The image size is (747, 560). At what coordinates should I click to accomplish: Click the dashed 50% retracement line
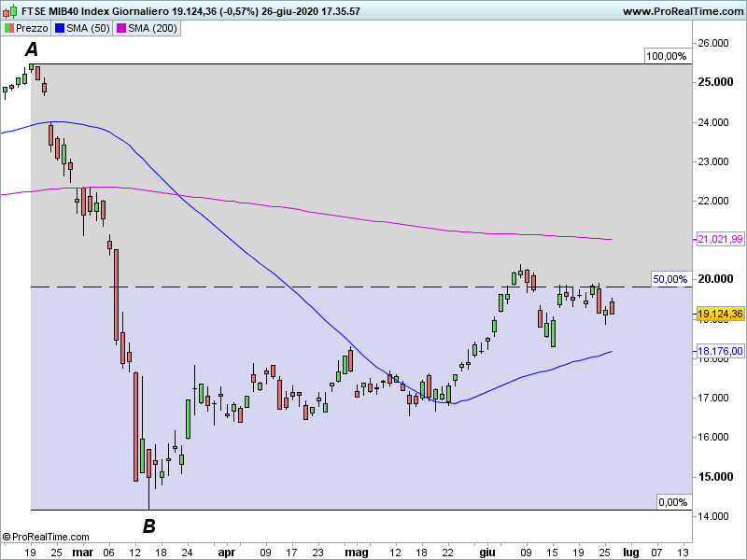coord(361,287)
